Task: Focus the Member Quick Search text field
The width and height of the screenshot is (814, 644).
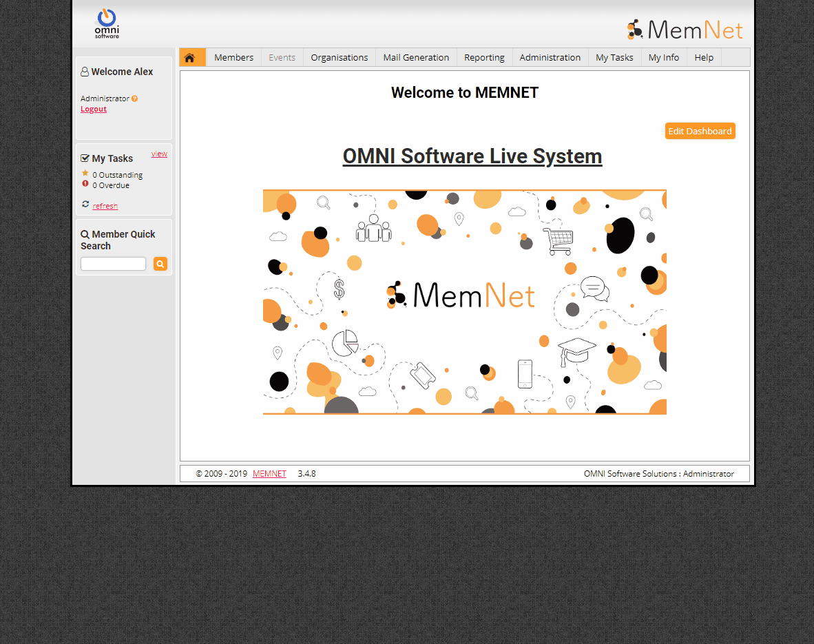Action: click(113, 264)
